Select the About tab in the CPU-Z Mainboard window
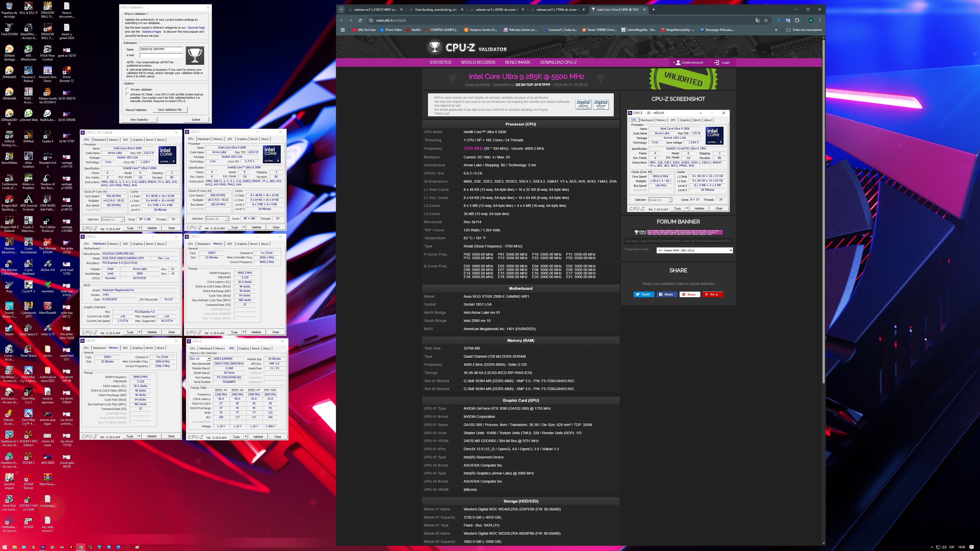Screen dimensions: 980x551 (161, 244)
